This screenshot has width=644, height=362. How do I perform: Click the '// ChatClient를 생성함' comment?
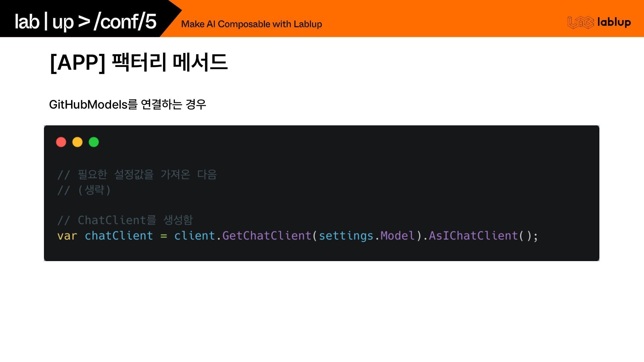click(x=125, y=220)
